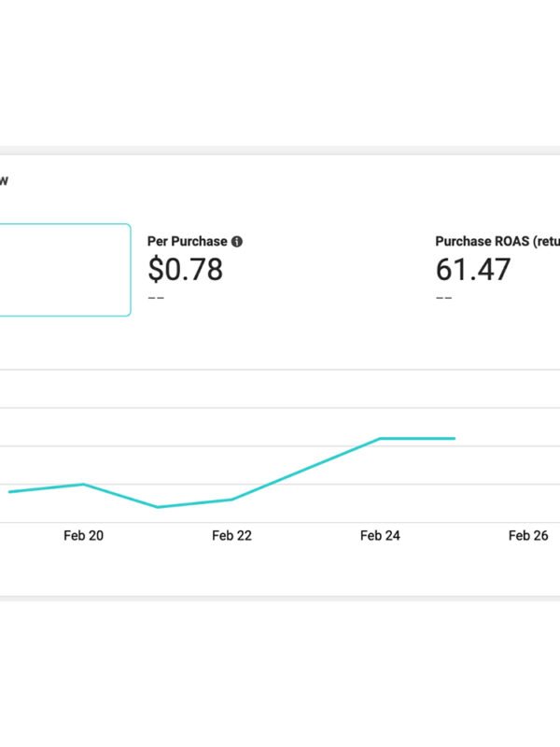Screen dimensions: 560x747
Task: Click the Feb 26 axis label
Action: [528, 535]
